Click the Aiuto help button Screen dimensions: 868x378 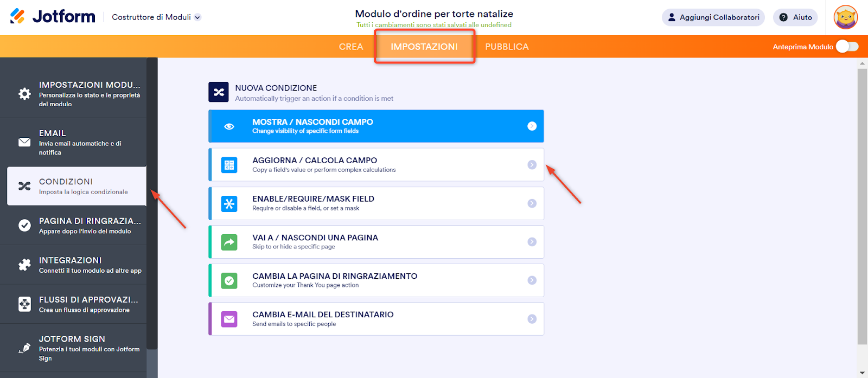796,17
